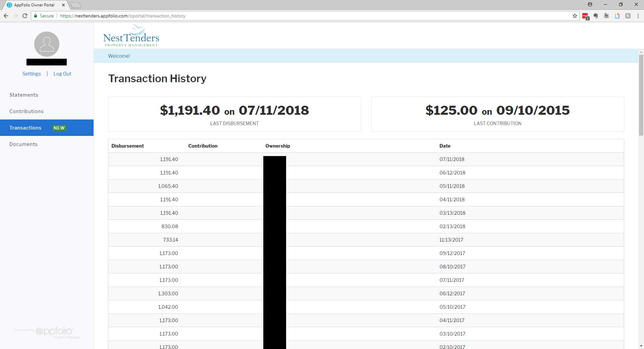Click the Log Out link
Image resolution: width=644 pixels, height=349 pixels.
point(62,74)
